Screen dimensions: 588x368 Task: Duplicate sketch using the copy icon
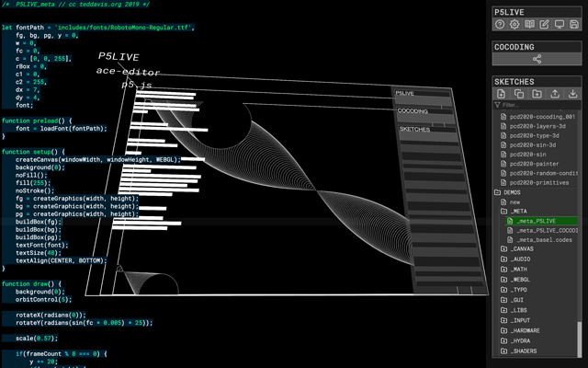click(x=518, y=93)
